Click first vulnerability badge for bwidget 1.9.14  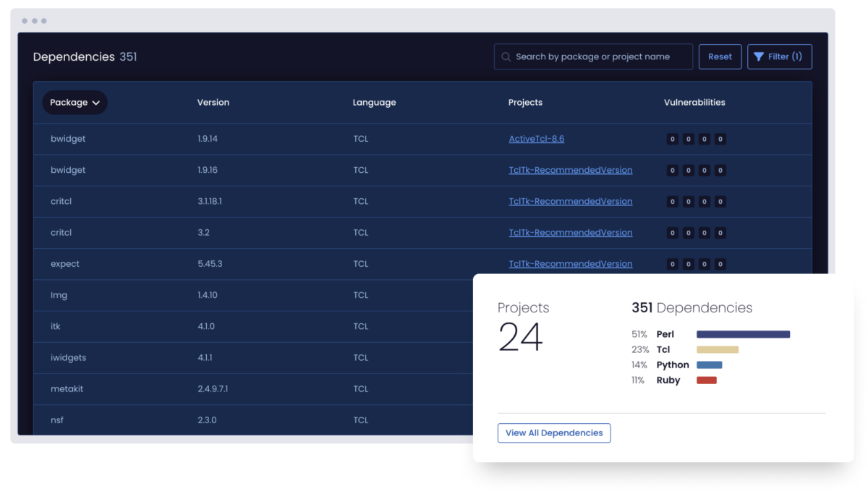click(673, 140)
